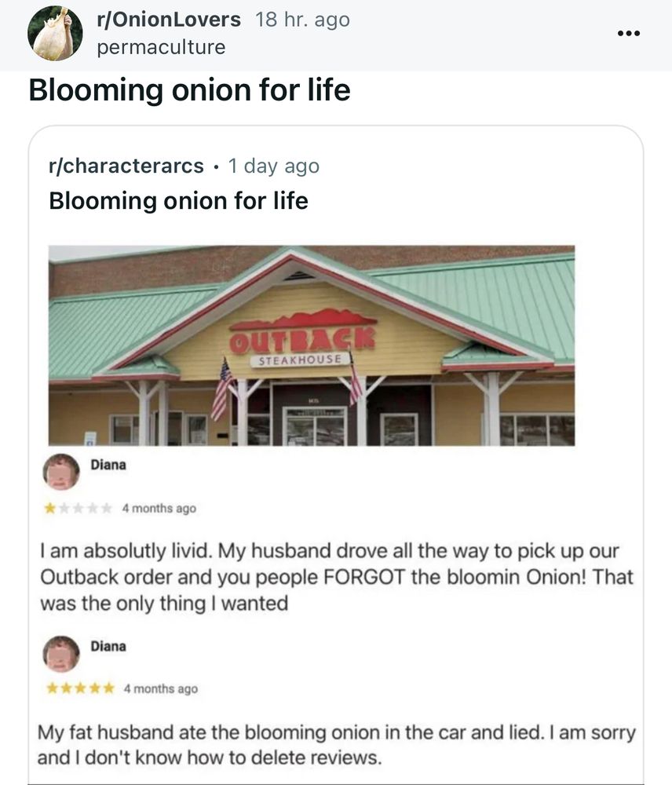Image resolution: width=672 pixels, height=785 pixels.
Task: Visit the r/characterarcs crosspost source
Action: [x=126, y=166]
